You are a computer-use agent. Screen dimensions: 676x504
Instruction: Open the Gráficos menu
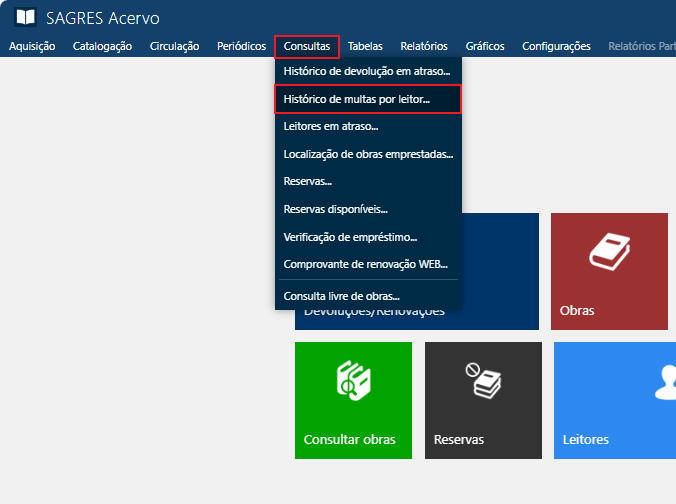coord(485,46)
